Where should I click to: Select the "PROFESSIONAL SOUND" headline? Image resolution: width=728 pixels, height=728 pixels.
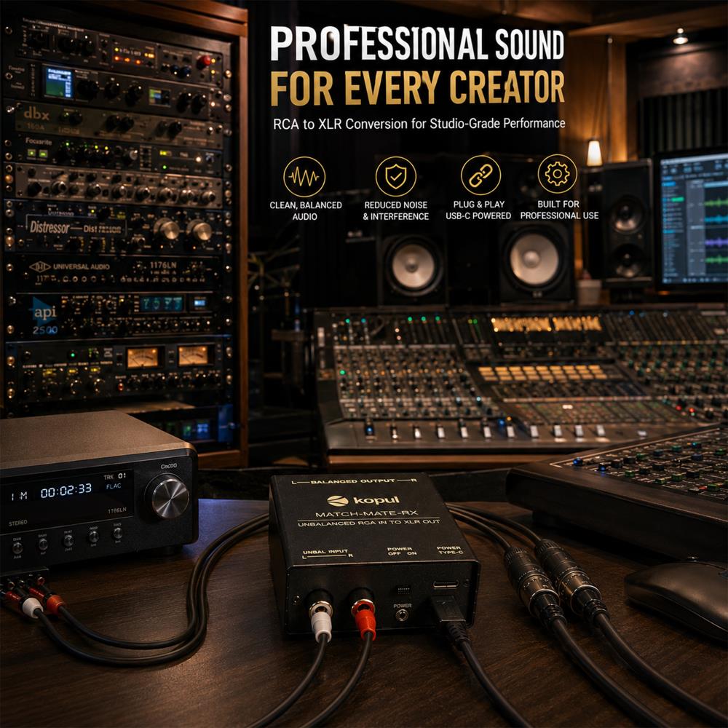tap(417, 44)
